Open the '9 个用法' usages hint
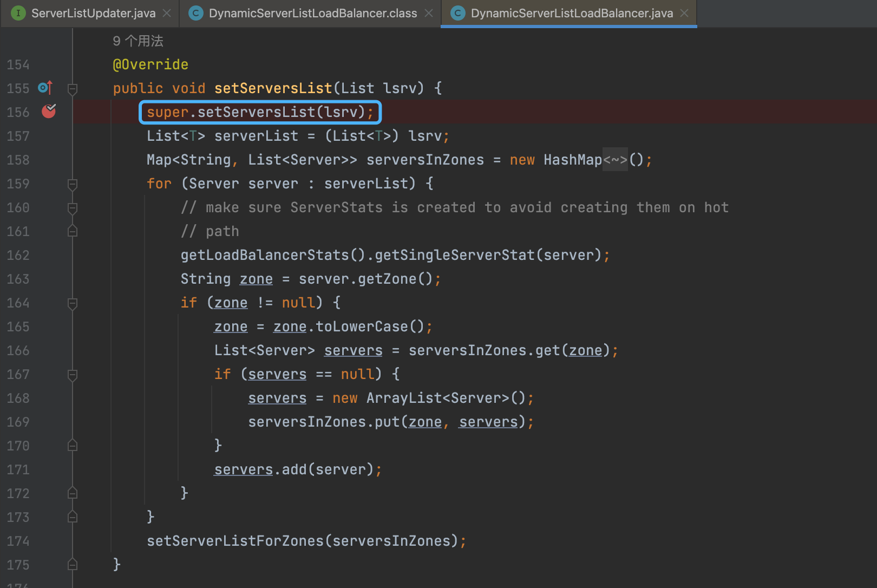The height and width of the screenshot is (588, 877). point(138,41)
